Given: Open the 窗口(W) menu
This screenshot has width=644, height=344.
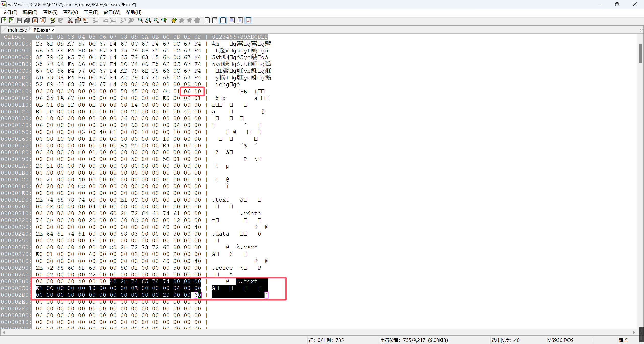Looking at the screenshot, I should [x=112, y=12].
